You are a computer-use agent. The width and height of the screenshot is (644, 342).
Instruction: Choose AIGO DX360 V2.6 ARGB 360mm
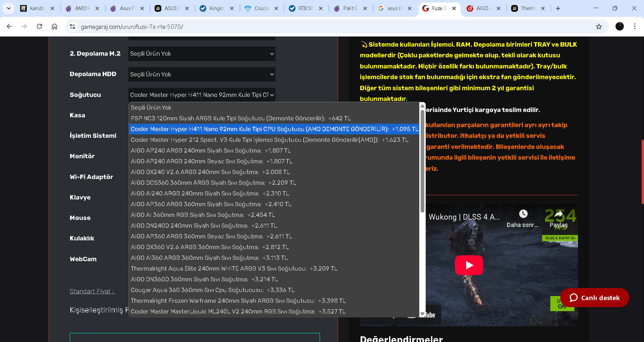click(x=274, y=247)
